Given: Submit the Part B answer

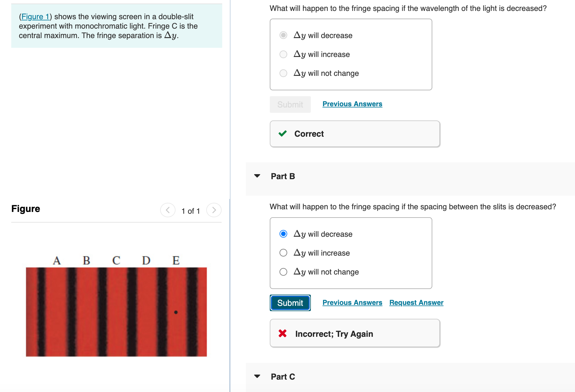Looking at the screenshot, I should point(290,303).
